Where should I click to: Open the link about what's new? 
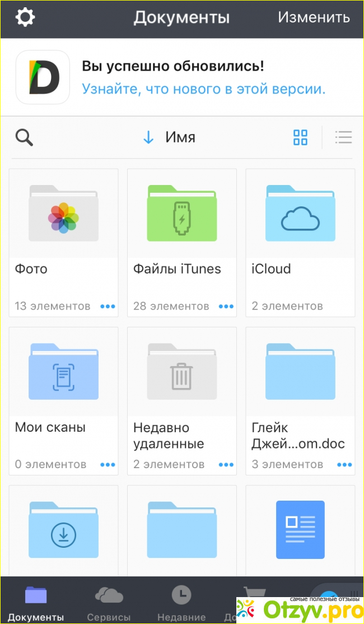203,89
